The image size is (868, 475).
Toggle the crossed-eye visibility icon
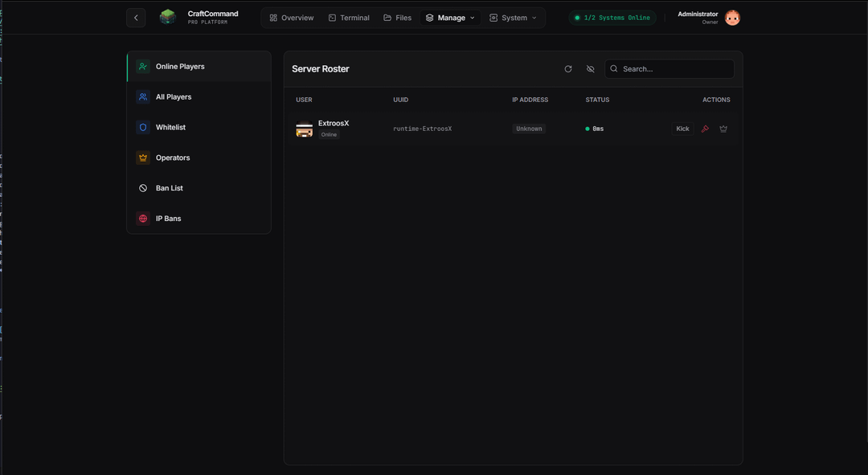pos(591,69)
